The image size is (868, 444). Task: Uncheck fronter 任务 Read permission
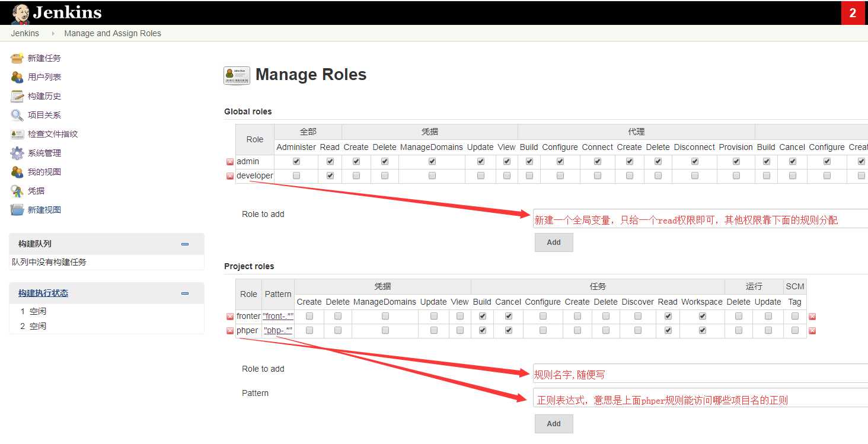(668, 316)
